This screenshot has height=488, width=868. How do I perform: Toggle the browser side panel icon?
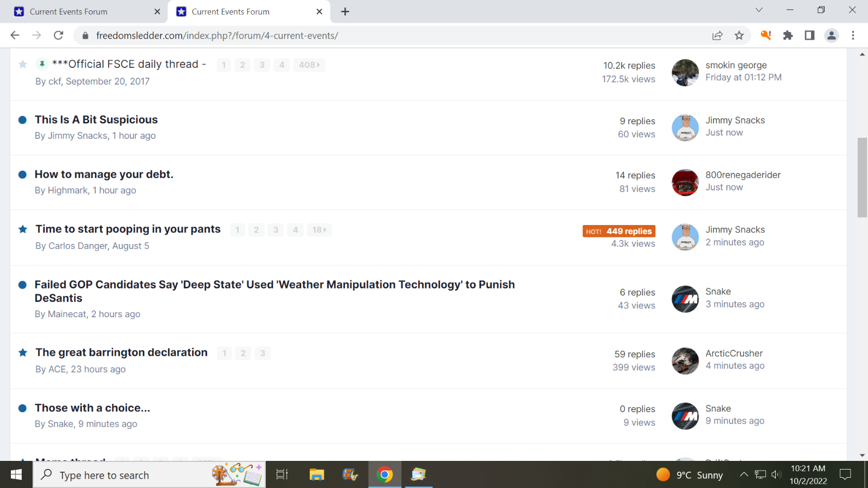(809, 35)
